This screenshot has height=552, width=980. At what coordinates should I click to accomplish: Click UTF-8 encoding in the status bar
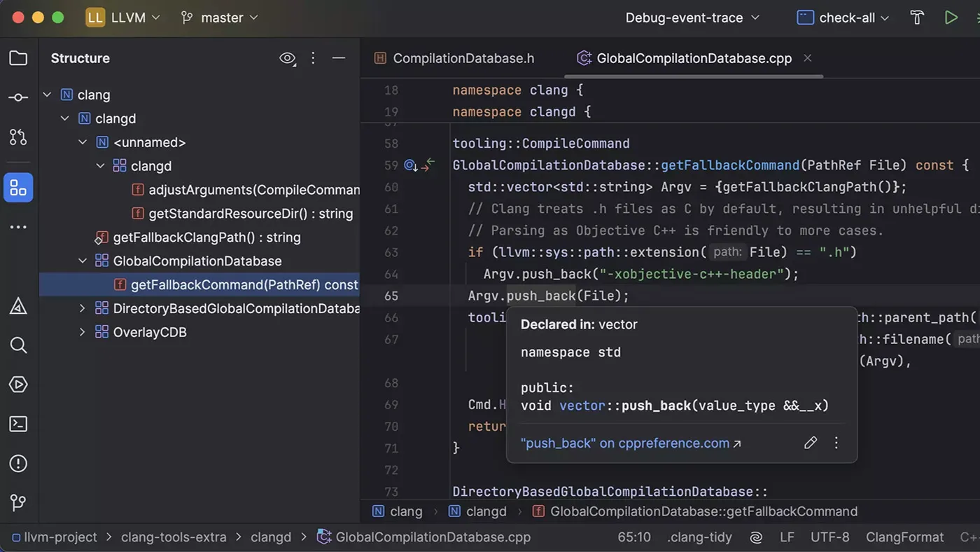click(829, 537)
